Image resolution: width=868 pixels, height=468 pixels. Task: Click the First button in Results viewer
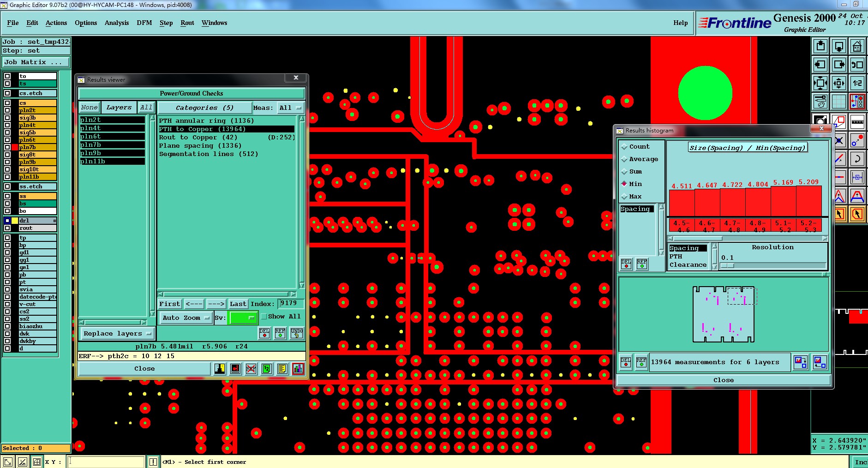pos(170,304)
